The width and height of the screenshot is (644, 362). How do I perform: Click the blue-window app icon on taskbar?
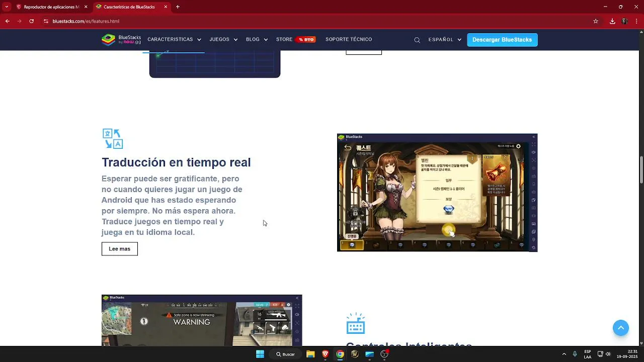[370, 354]
